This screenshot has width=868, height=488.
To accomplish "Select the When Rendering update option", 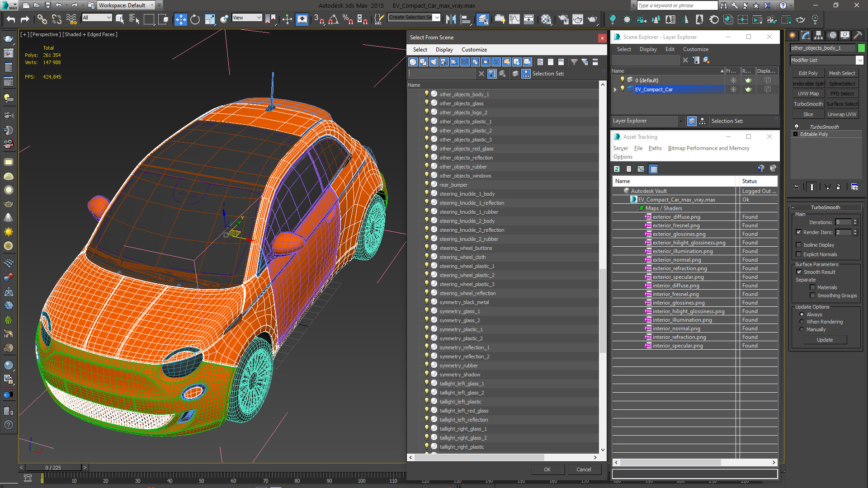I will (x=802, y=321).
